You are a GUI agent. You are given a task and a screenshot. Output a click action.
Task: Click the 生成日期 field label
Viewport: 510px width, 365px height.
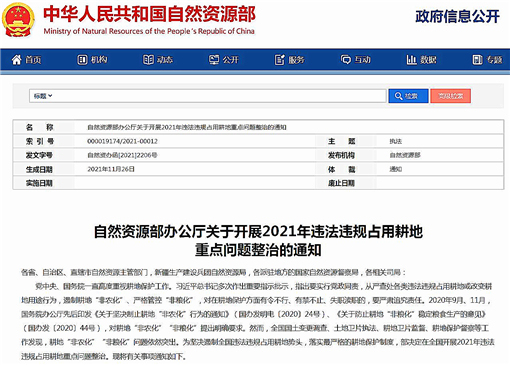click(x=39, y=169)
